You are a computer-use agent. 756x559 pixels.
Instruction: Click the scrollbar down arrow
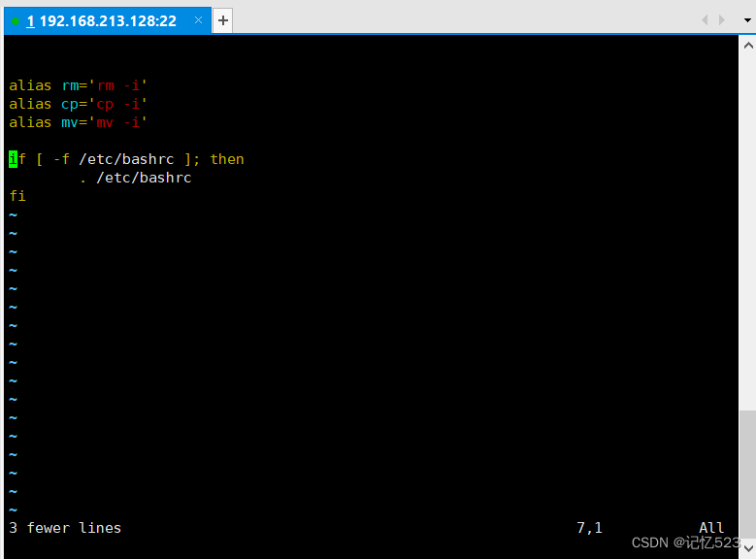(x=748, y=548)
